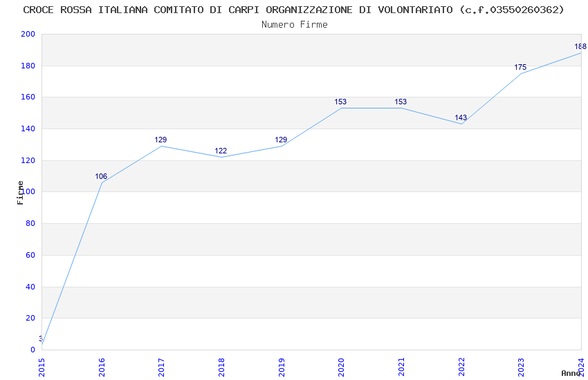Click the Firme y-axis title

(20, 193)
